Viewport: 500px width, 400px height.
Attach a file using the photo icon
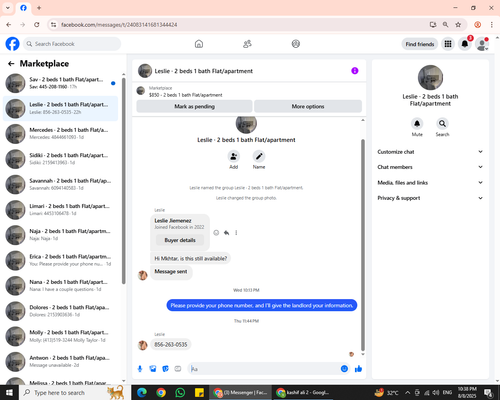point(153,369)
